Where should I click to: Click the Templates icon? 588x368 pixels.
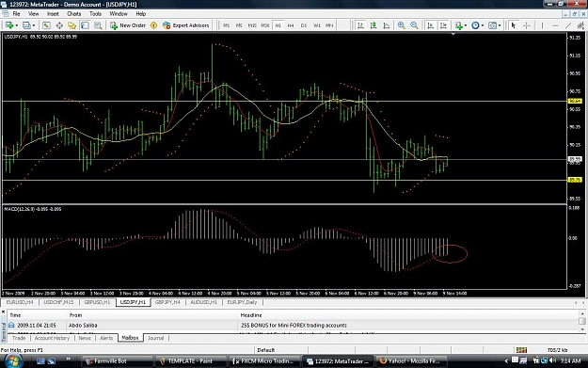point(492,25)
